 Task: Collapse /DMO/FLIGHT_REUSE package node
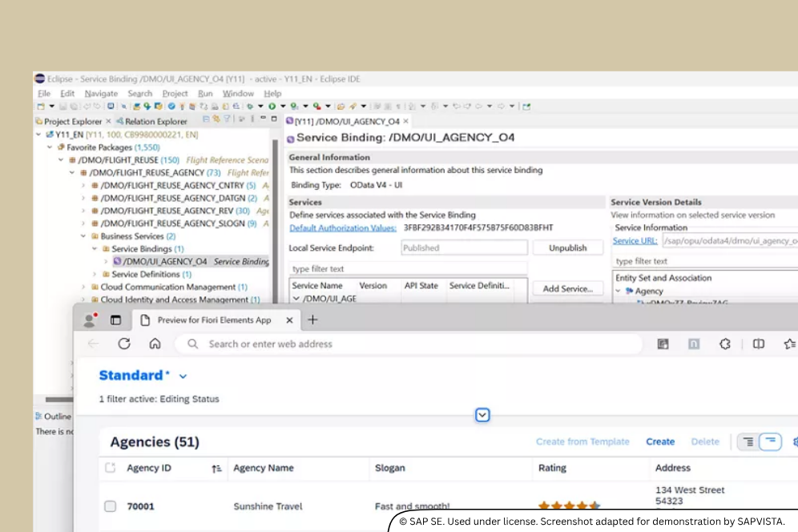[61, 160]
